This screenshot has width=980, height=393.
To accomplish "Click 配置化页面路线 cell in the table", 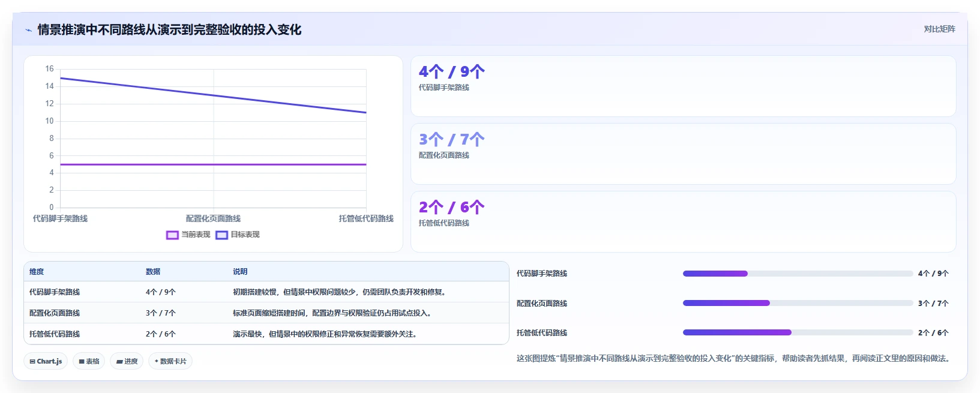I will [55, 313].
